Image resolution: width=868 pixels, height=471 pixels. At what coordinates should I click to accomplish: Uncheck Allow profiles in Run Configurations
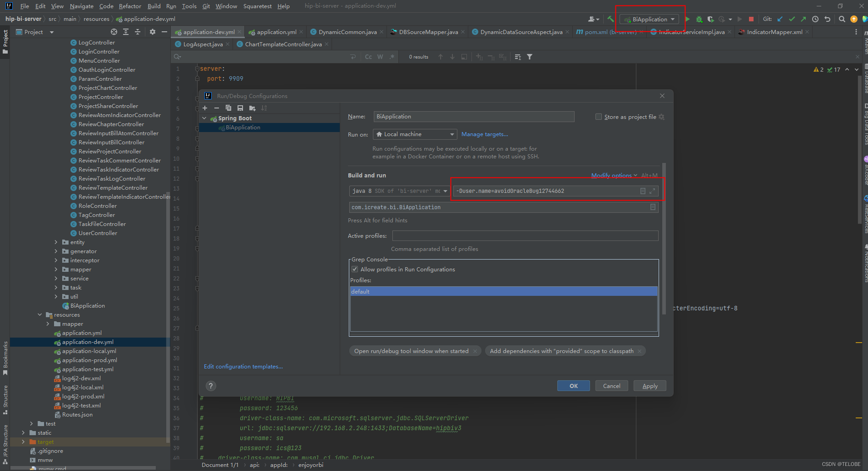[x=355, y=269]
